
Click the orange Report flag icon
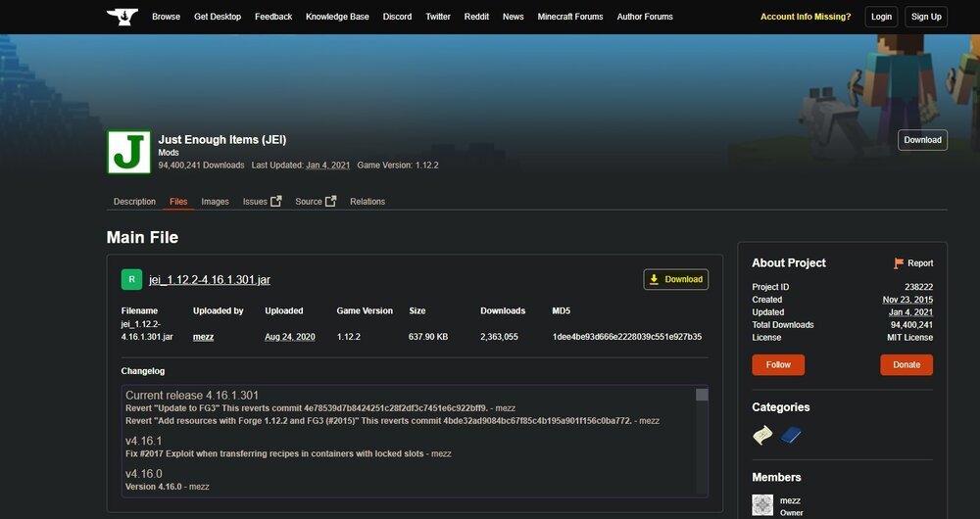(x=899, y=263)
